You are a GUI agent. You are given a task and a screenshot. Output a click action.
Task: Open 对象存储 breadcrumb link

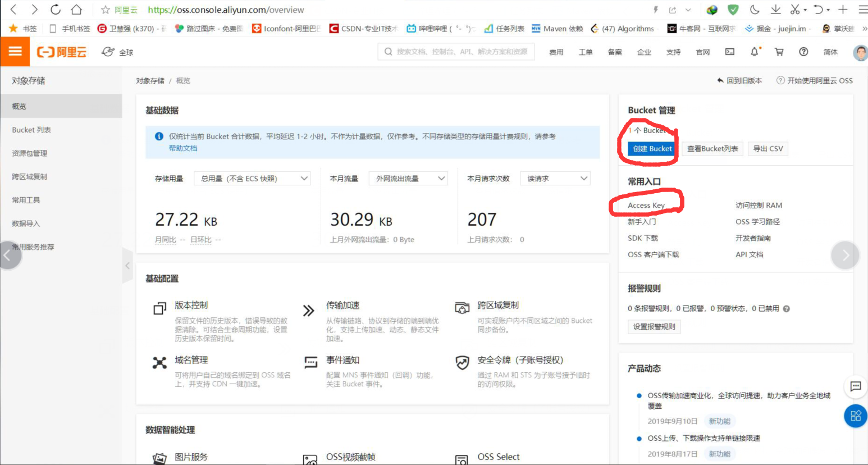click(x=150, y=81)
